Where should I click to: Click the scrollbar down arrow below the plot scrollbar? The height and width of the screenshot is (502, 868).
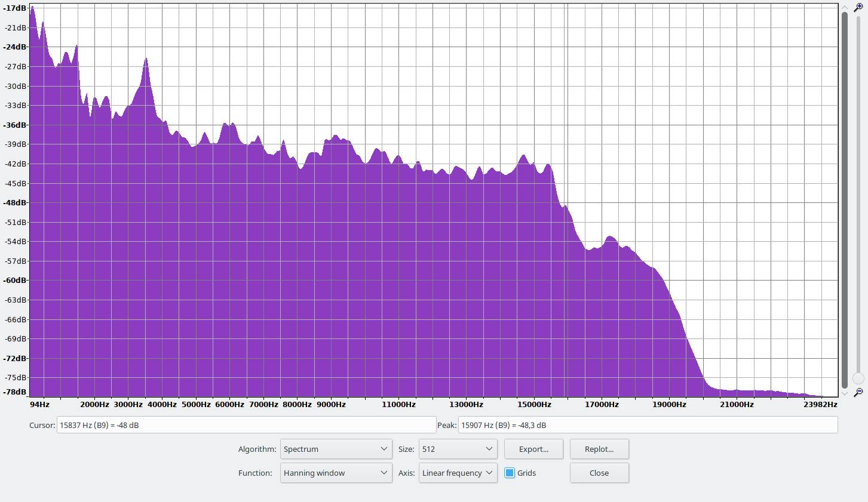[845, 393]
